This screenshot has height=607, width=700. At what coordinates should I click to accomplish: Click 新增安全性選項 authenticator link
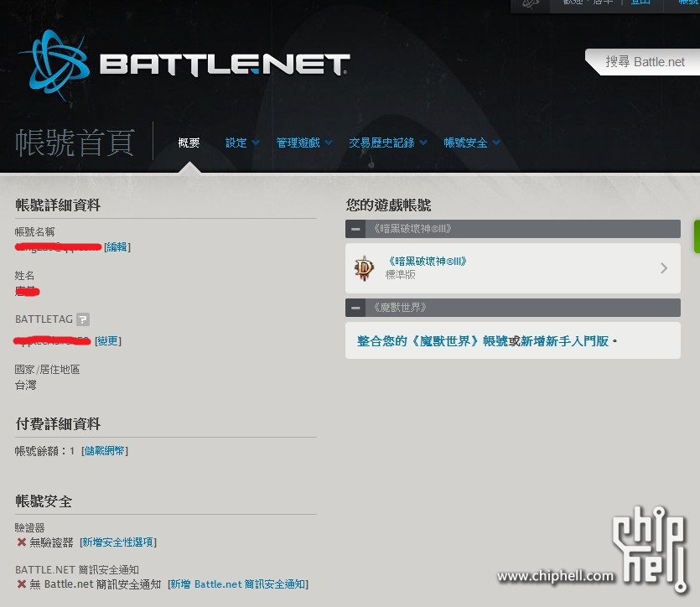point(118,542)
